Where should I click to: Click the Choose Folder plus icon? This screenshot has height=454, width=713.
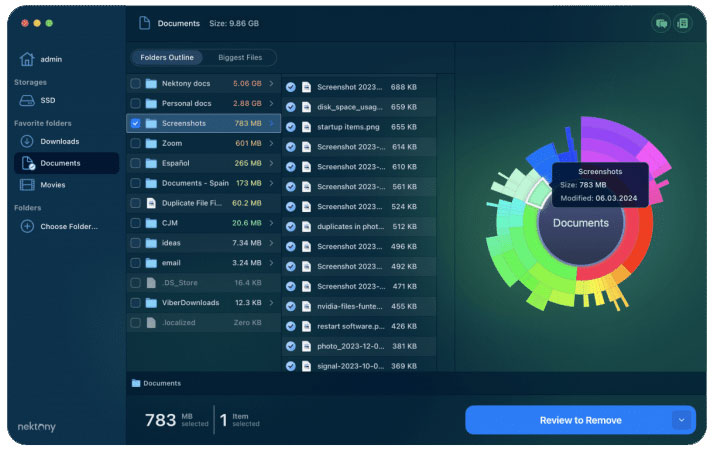pos(27,226)
